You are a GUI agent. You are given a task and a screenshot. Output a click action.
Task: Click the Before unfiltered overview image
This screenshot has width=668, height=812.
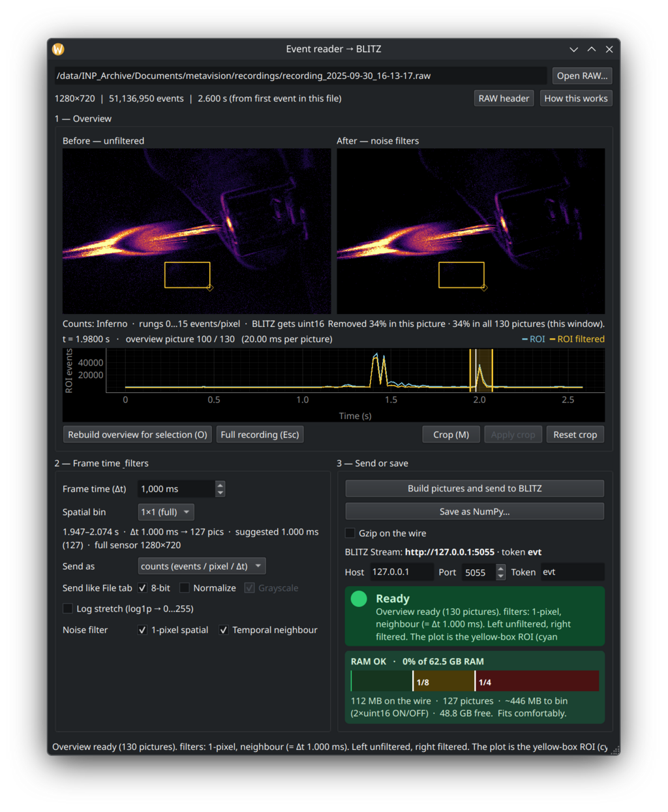[x=196, y=231]
